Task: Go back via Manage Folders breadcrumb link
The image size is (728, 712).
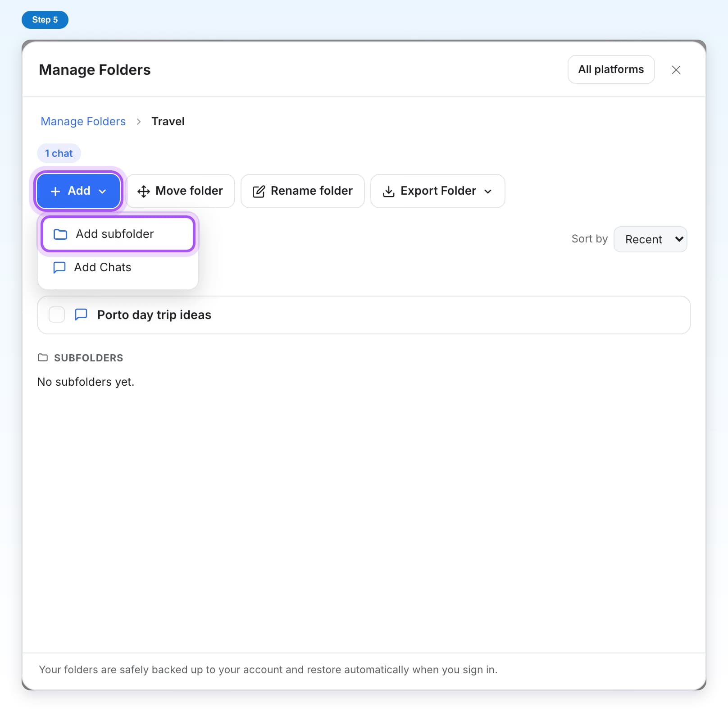Action: point(83,121)
